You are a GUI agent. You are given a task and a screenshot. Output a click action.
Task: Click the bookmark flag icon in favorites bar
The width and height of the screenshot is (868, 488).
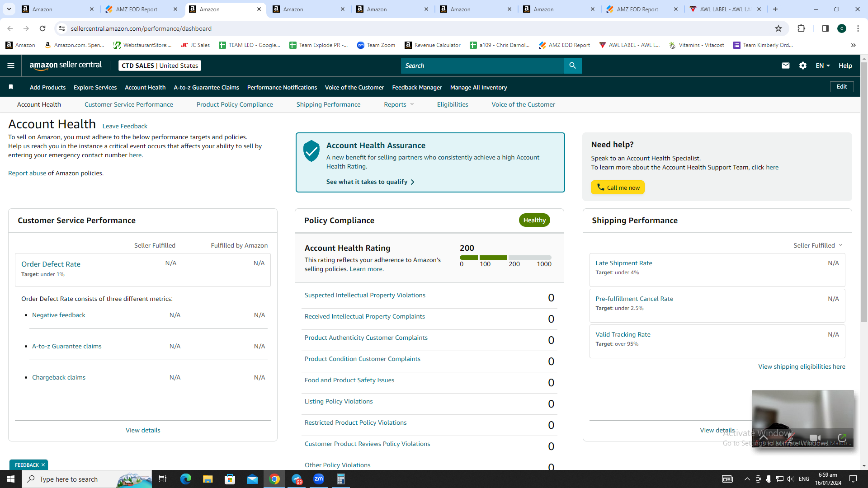click(11, 87)
